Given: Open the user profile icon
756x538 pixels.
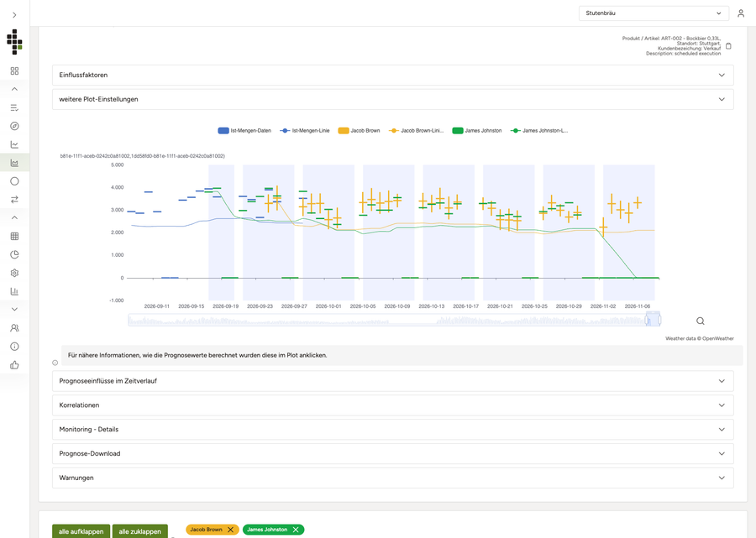Looking at the screenshot, I should coord(741,13).
